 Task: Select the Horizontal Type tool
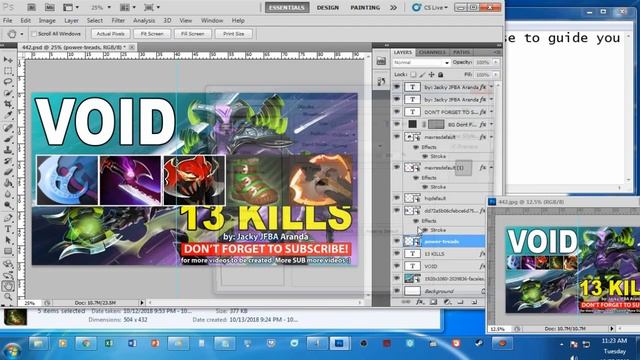[8, 229]
